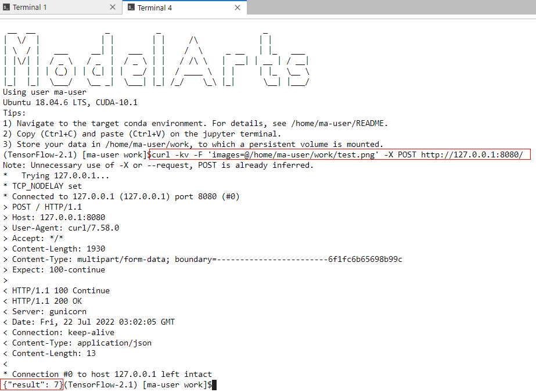This screenshot has height=392, width=536.
Task: Click the {"result": 7} output
Action: tap(32, 385)
